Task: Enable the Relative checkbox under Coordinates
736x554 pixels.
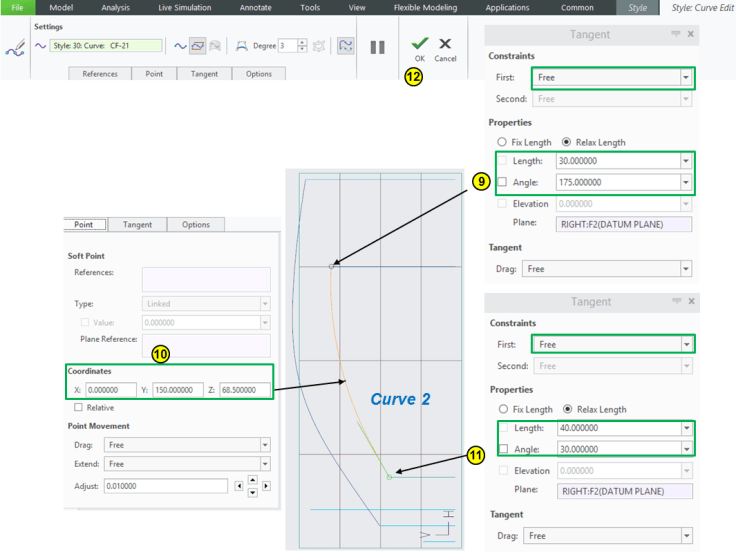Action: coord(79,408)
